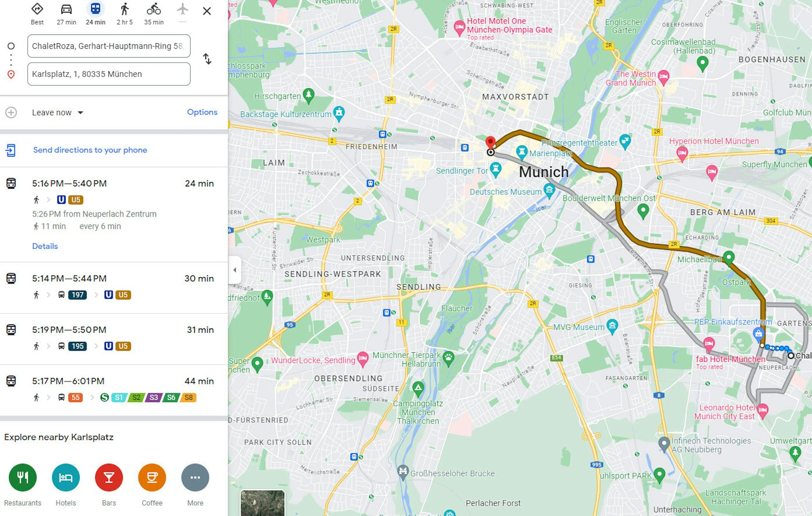The width and height of the screenshot is (812, 516).
Task: Open the More nearby categories icon
Action: point(195,478)
